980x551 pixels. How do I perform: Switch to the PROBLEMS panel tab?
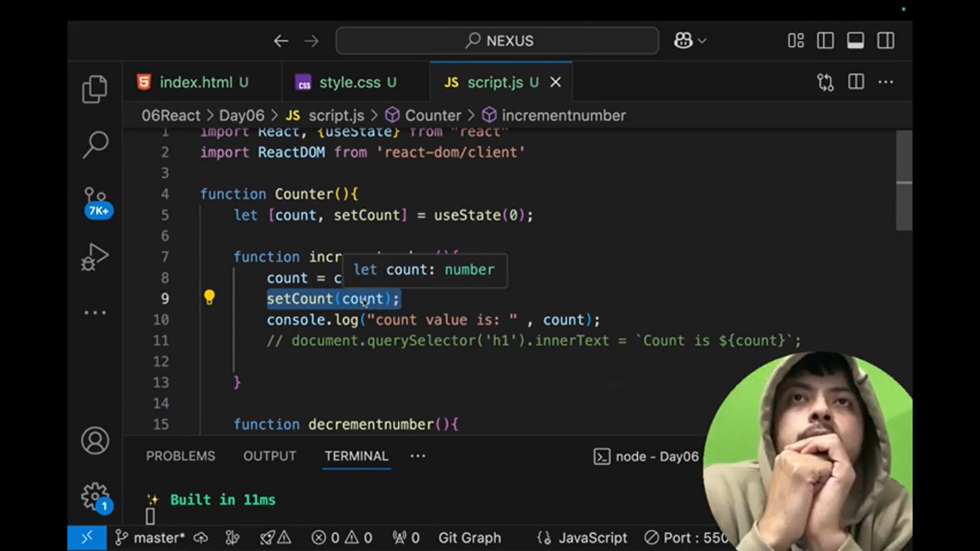tap(181, 456)
